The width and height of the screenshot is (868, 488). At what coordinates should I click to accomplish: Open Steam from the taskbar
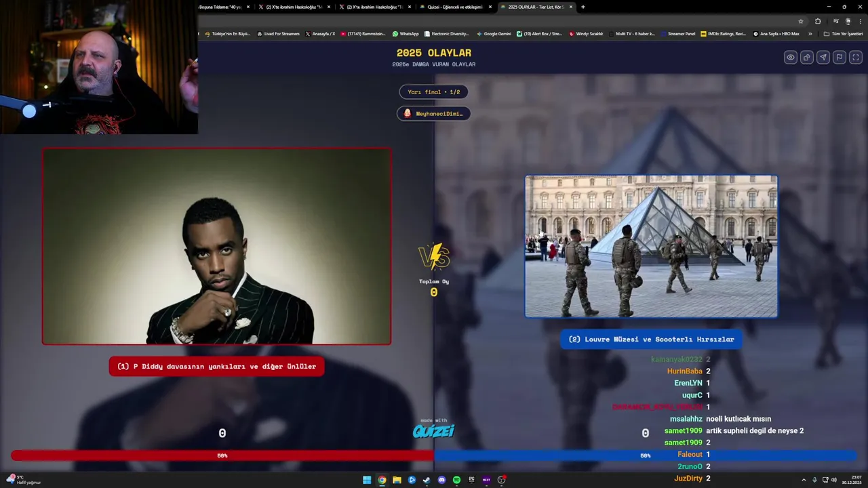pyautogui.click(x=427, y=480)
